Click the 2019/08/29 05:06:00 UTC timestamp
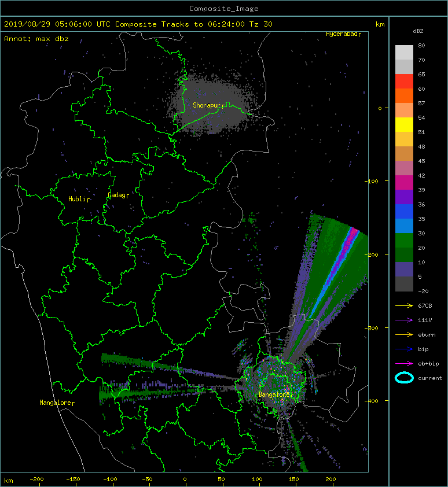This screenshot has height=487, width=448. pos(57,24)
